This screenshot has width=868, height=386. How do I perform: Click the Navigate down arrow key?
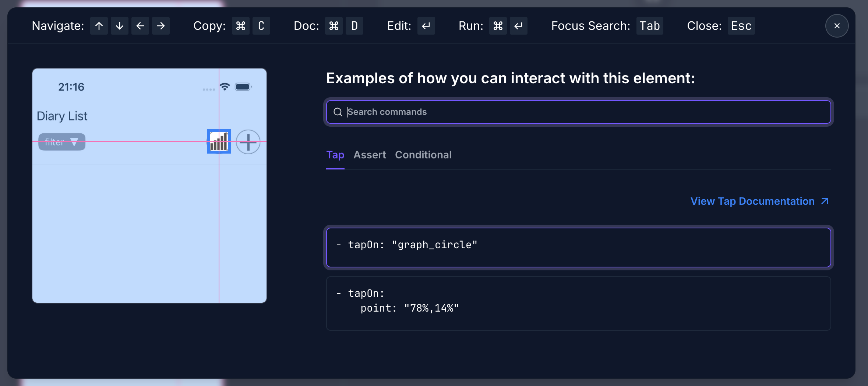click(120, 26)
